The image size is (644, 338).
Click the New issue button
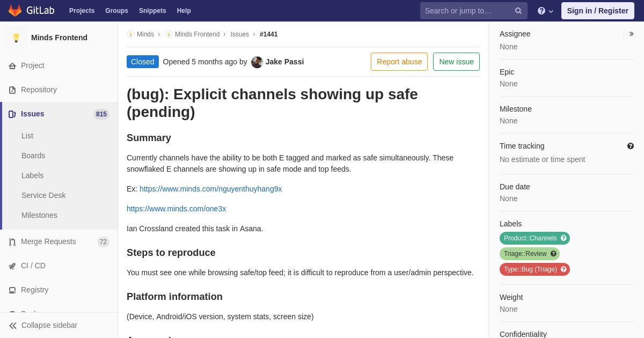coord(456,62)
